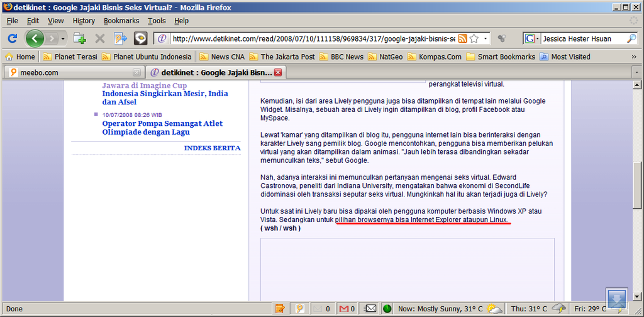Open the Operator Pompa Semangat Atlet article link
Image resolution: width=644 pixels, height=317 pixels.
pyautogui.click(x=162, y=128)
